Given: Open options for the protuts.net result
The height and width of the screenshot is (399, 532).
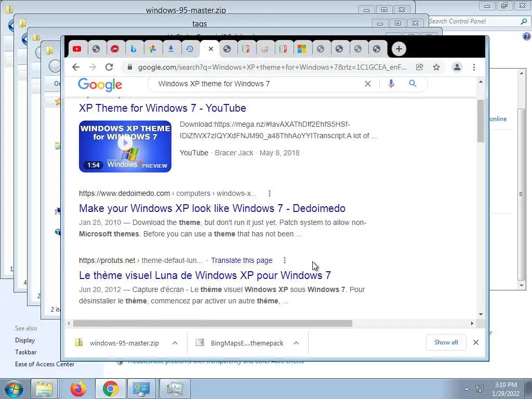Looking at the screenshot, I should click(x=285, y=261).
